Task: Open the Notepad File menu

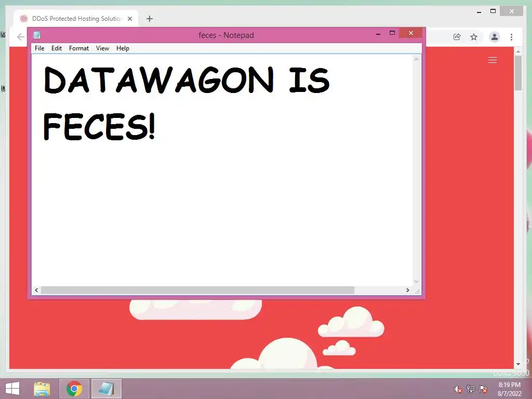Action: click(x=39, y=48)
